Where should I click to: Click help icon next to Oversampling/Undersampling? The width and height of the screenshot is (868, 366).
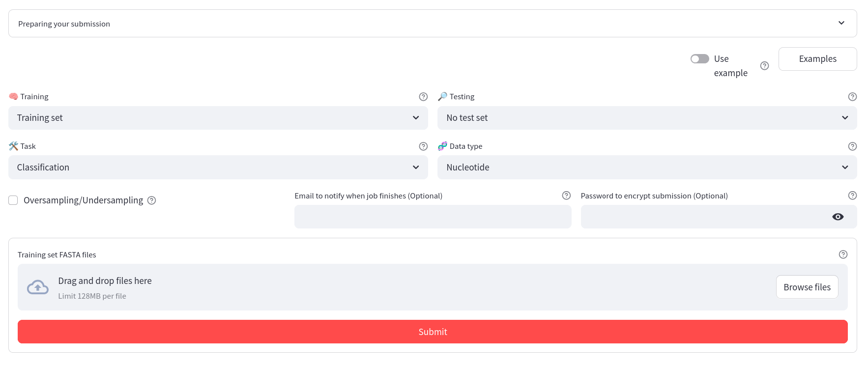point(152,200)
